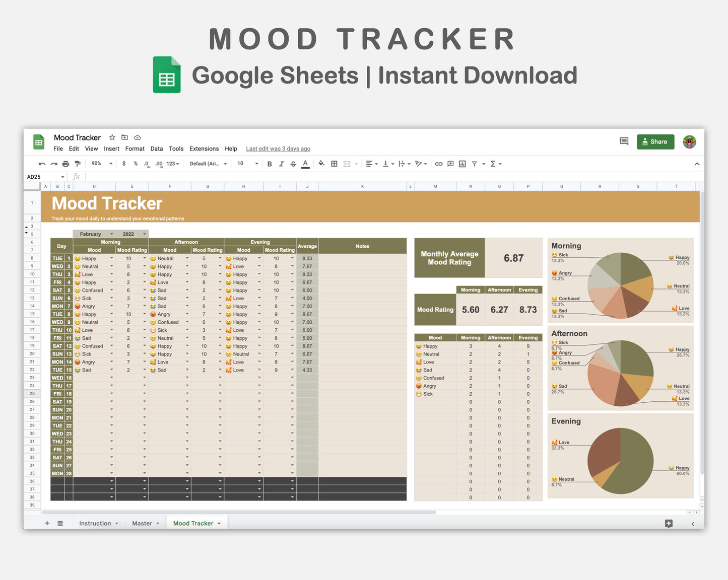The width and height of the screenshot is (728, 580).
Task: Open the Borders icon in toolbar
Action: pyautogui.click(x=334, y=164)
